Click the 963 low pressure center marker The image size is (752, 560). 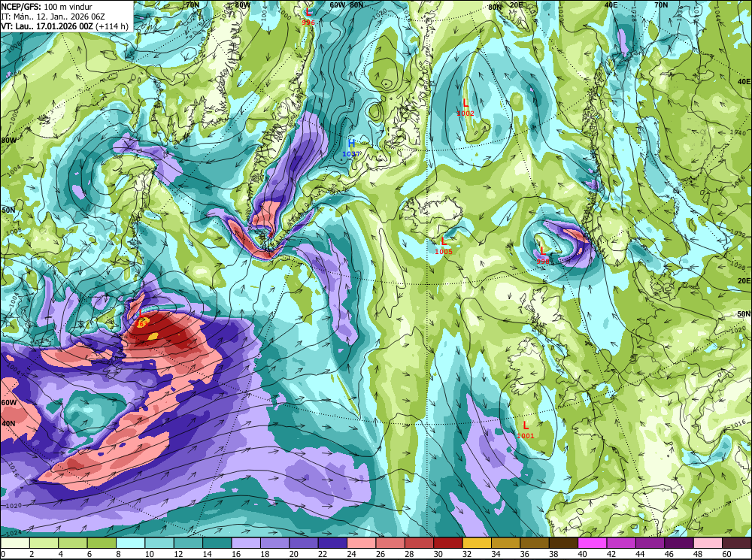click(142, 319)
